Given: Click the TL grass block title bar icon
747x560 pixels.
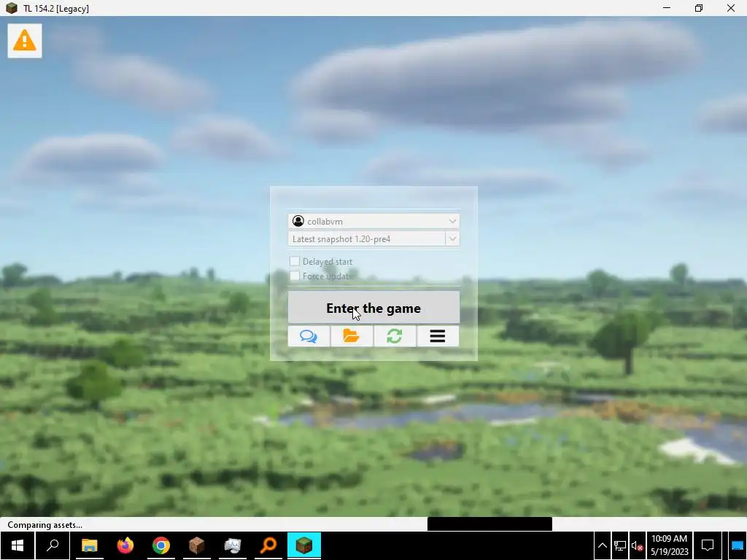Looking at the screenshot, I should (12, 8).
